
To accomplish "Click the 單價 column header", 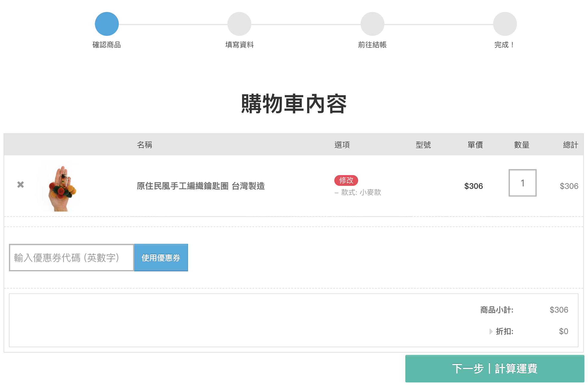I will click(475, 145).
